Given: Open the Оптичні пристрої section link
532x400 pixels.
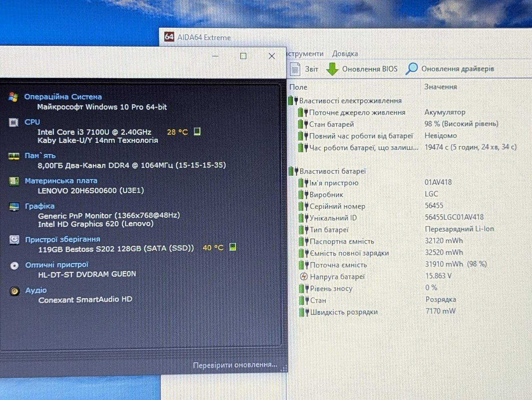Looking at the screenshot, I should (57, 265).
